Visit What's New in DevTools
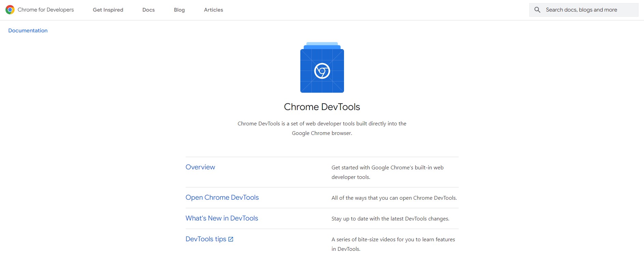The image size is (644, 259). click(221, 218)
